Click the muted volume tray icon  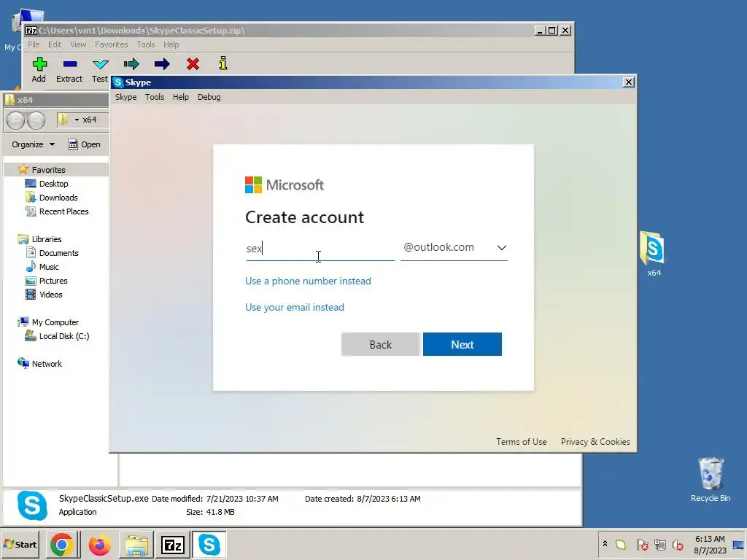tap(677, 545)
